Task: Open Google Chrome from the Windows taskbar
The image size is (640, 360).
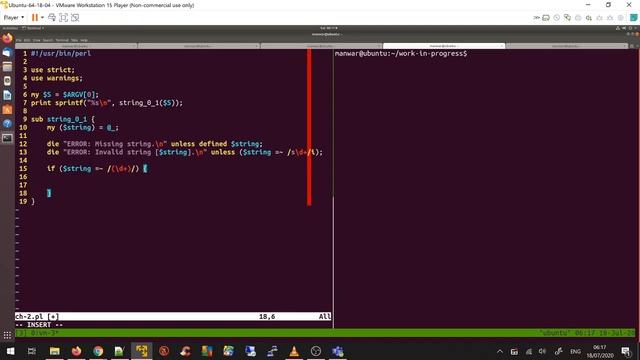Action: tap(98, 351)
